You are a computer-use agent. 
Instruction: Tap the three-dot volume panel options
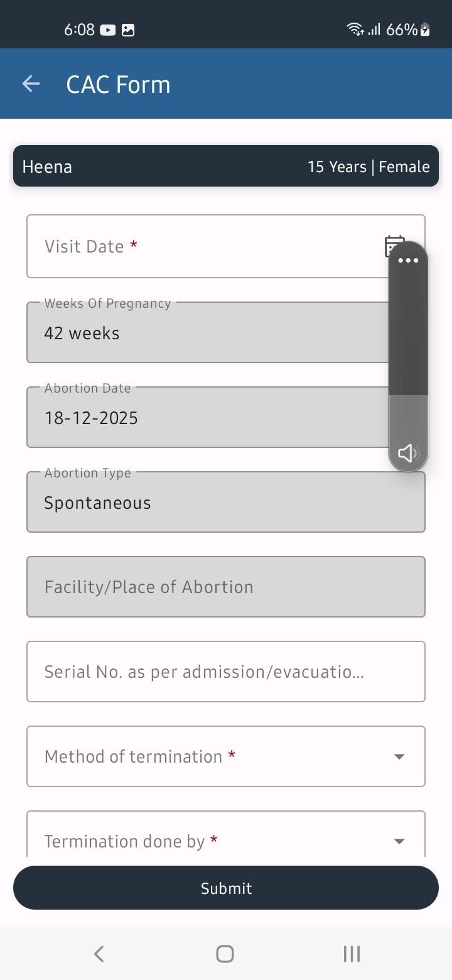coord(408,261)
